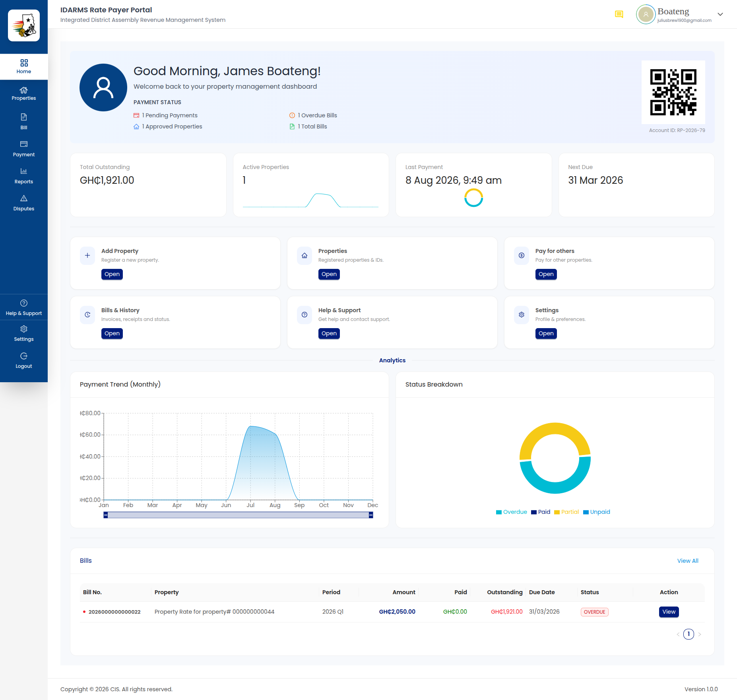
Task: Click the right handle of chart range slider
Action: [371, 515]
